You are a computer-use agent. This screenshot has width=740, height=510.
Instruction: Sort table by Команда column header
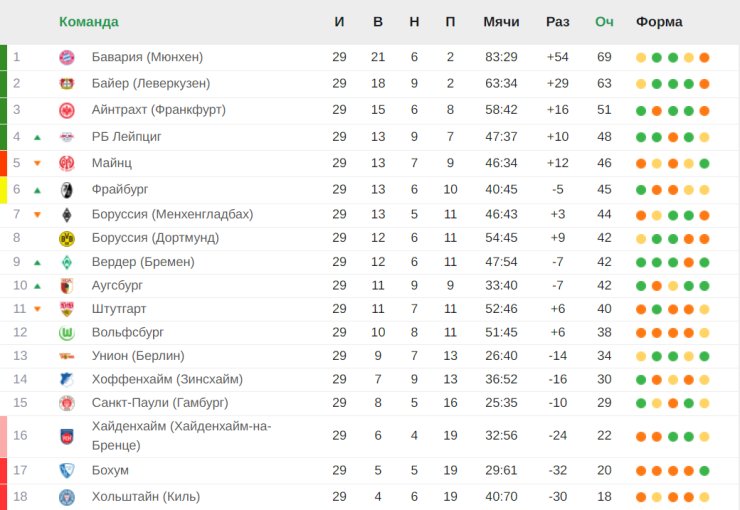88,22
